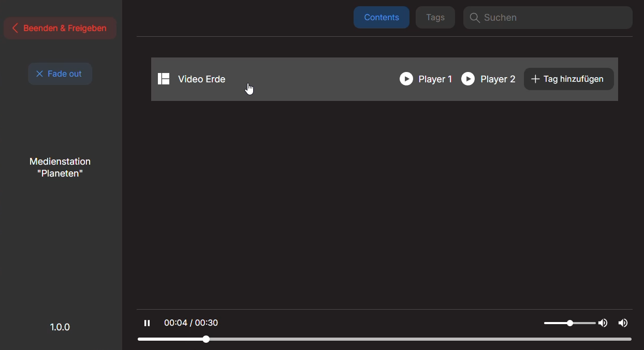Activate the Fade out control
The height and width of the screenshot is (350, 644).
pos(60,74)
